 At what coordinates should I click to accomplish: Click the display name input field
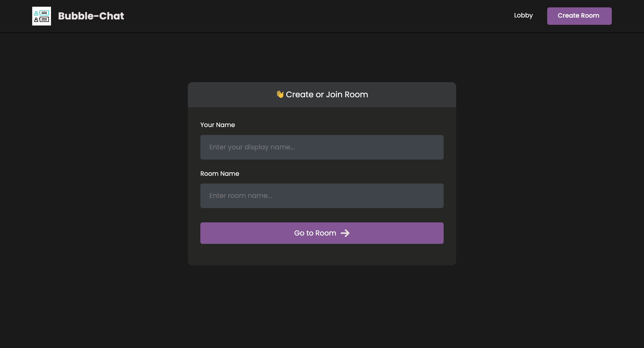click(322, 147)
